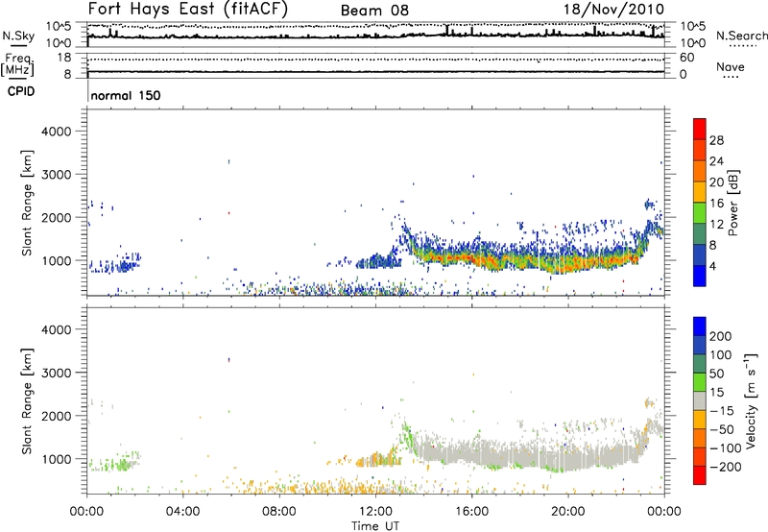Screen dimensions: 768x532
Task: Click the 'Time UT' axis title
Action: (x=375, y=526)
